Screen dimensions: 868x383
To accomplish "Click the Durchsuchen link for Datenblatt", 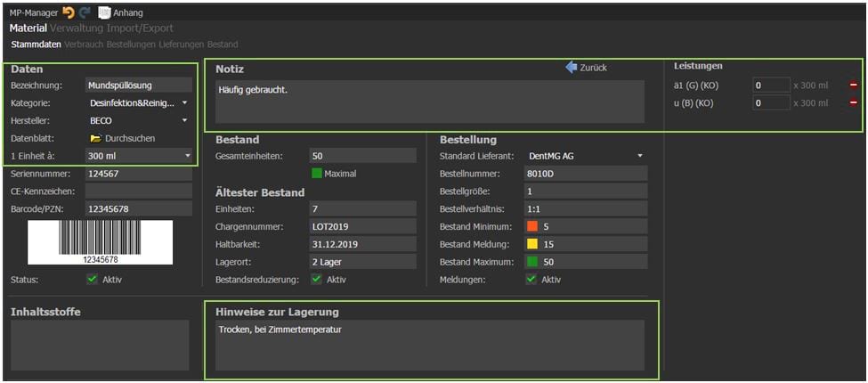I will (130, 138).
